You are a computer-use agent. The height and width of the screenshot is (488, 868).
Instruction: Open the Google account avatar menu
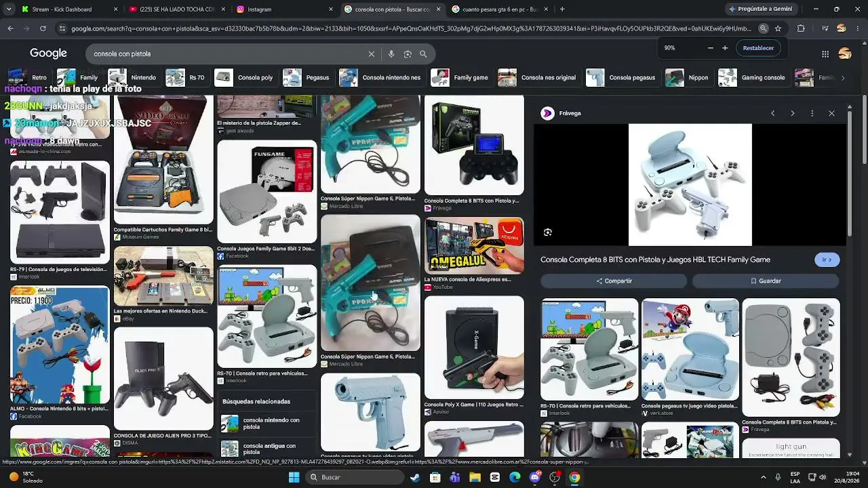coord(845,54)
